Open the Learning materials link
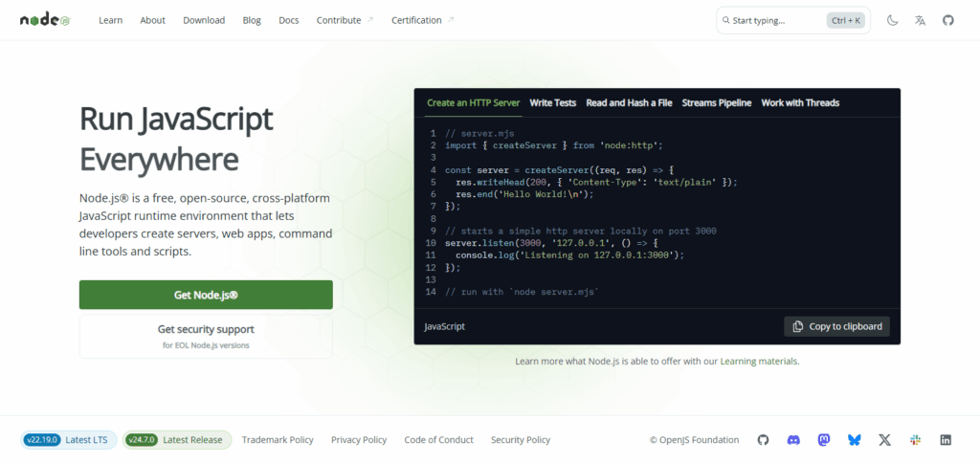980x464 pixels. [759, 362]
